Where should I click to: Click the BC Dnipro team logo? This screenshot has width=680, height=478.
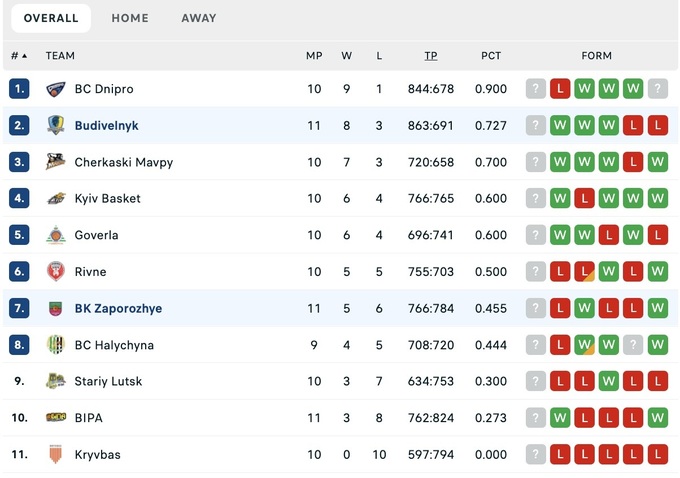[x=56, y=89]
